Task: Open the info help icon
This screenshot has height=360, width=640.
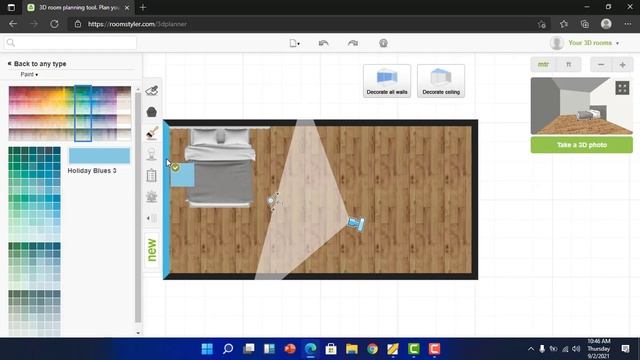Action: click(x=383, y=43)
